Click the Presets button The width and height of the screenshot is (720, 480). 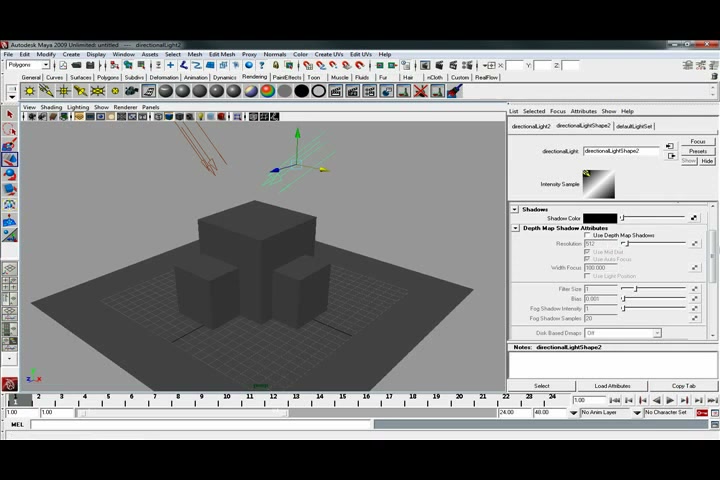698,151
